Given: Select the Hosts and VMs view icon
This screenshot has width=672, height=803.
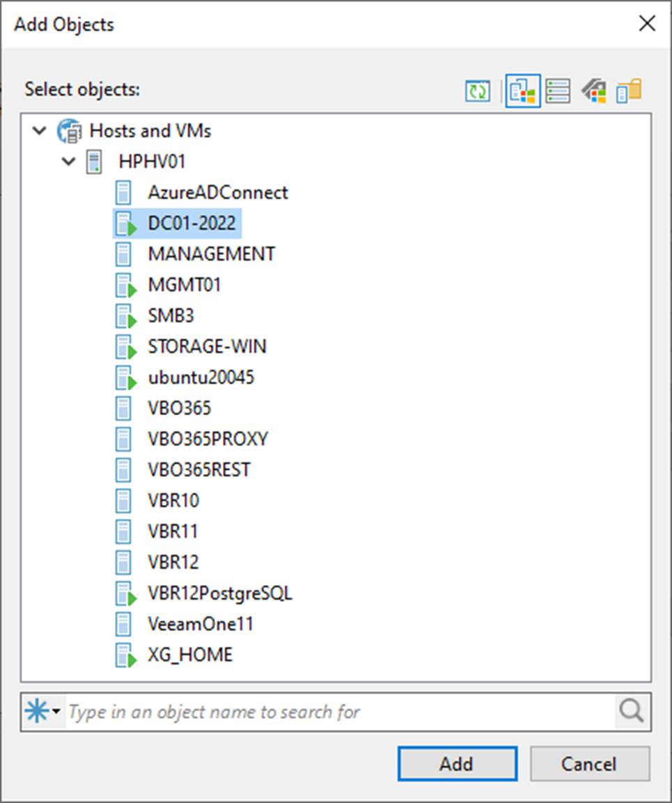Looking at the screenshot, I should [x=523, y=91].
